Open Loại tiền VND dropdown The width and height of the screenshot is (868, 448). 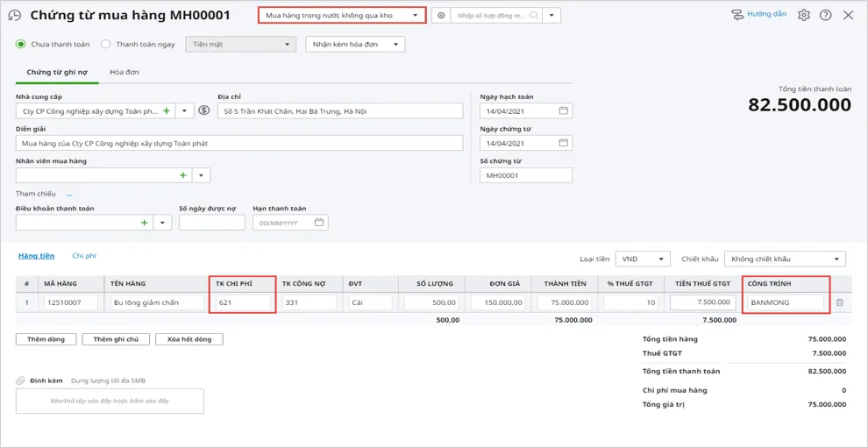(643, 260)
